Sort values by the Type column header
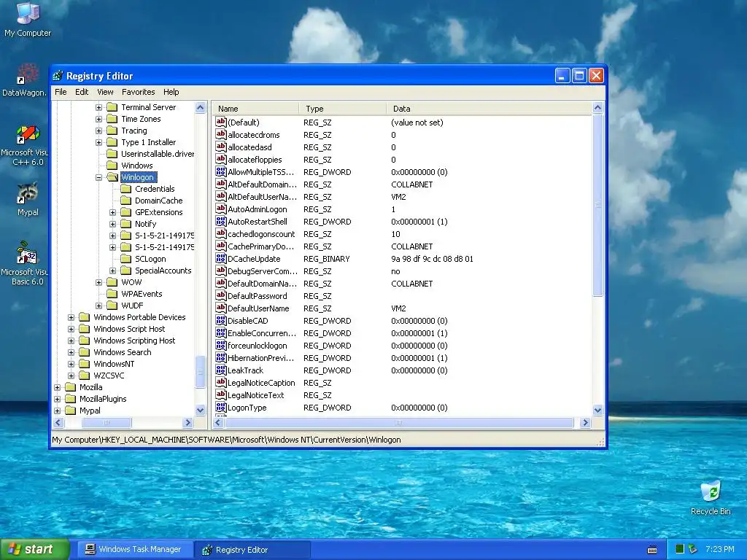747x560 pixels. click(x=343, y=109)
